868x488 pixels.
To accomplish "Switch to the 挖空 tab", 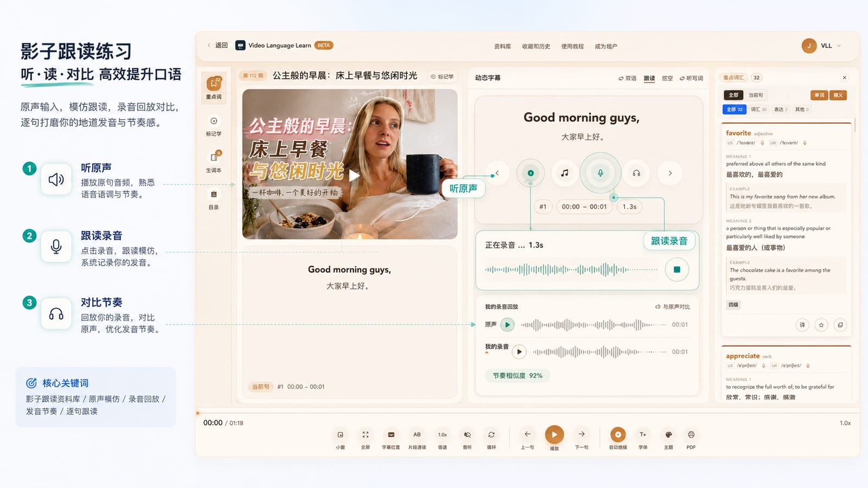I will [x=667, y=78].
